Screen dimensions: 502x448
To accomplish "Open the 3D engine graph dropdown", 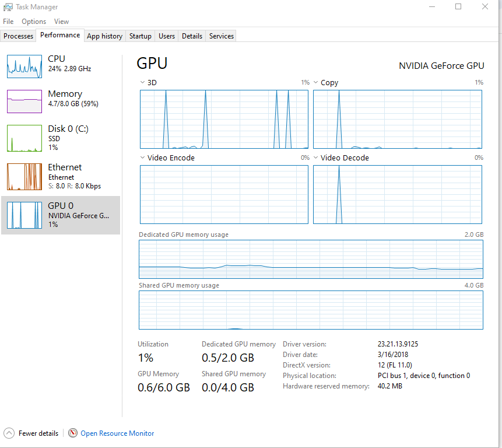I will pyautogui.click(x=142, y=83).
